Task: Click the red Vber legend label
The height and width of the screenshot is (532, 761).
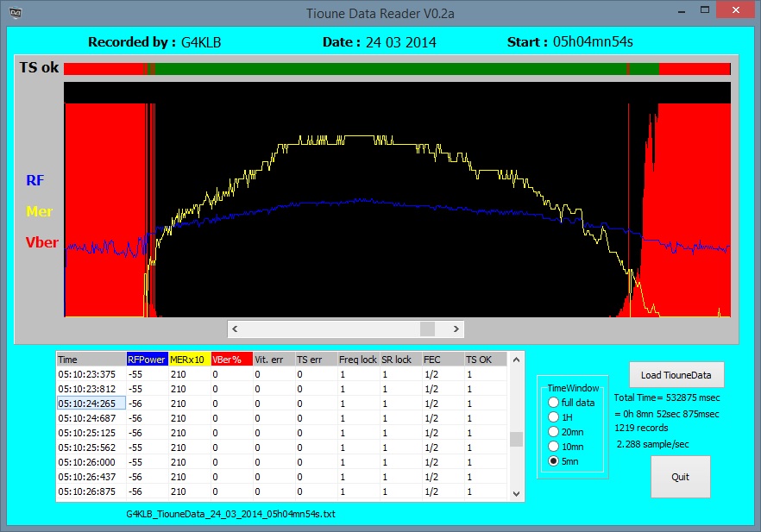Action: click(41, 242)
